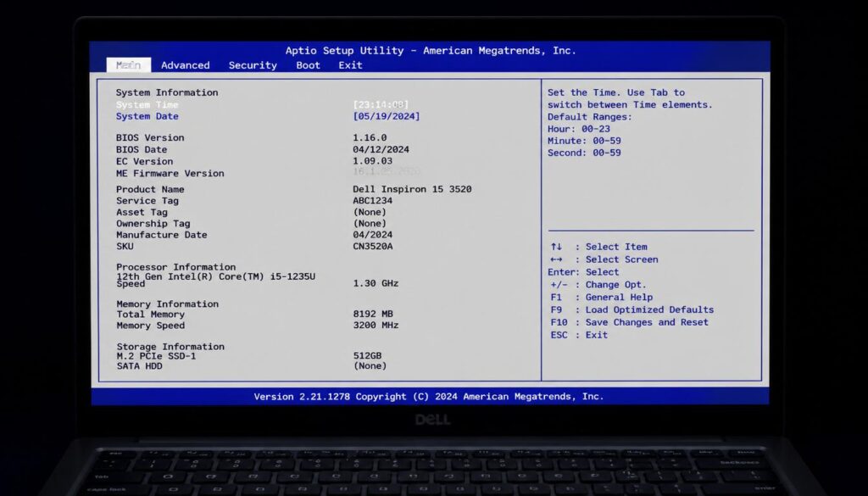
Task: Open the Advanced tab
Action: pyautogui.click(x=186, y=65)
